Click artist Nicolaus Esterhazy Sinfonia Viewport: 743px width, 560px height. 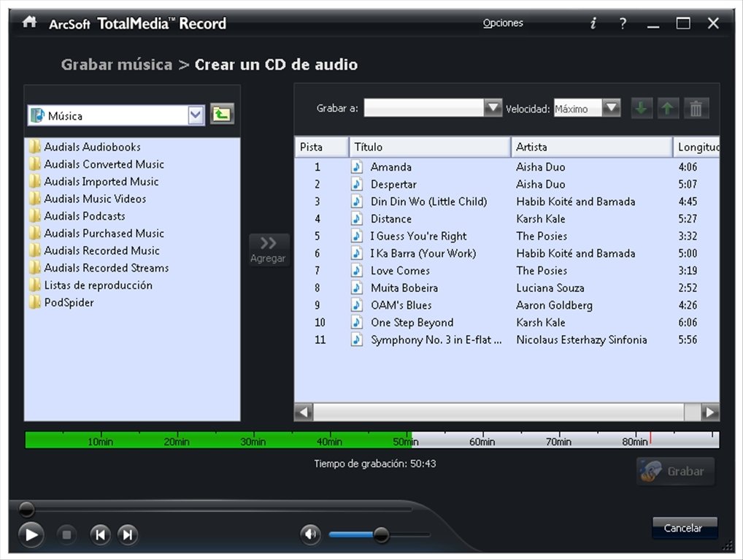(582, 340)
